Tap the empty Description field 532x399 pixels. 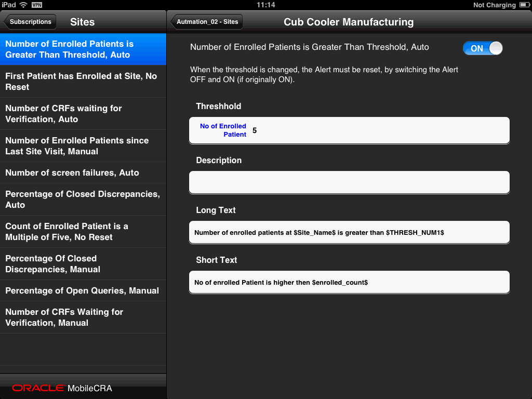click(349, 182)
